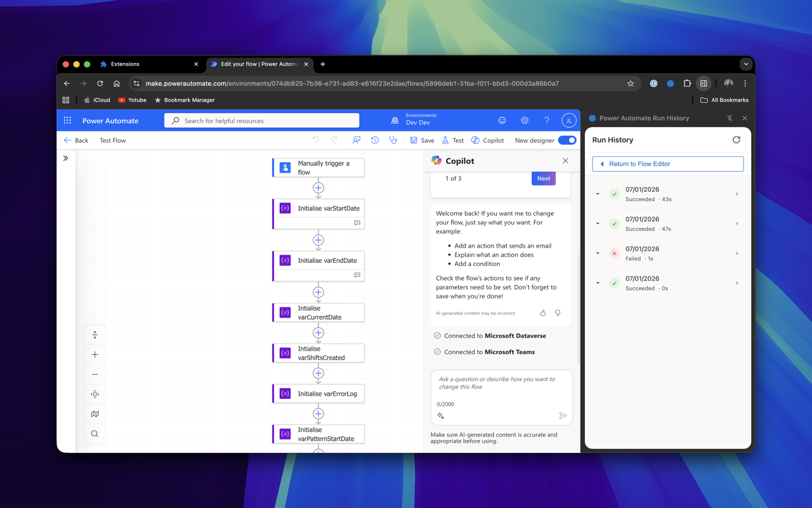Open the flow comments icon
The image size is (812, 508).
pos(357,140)
